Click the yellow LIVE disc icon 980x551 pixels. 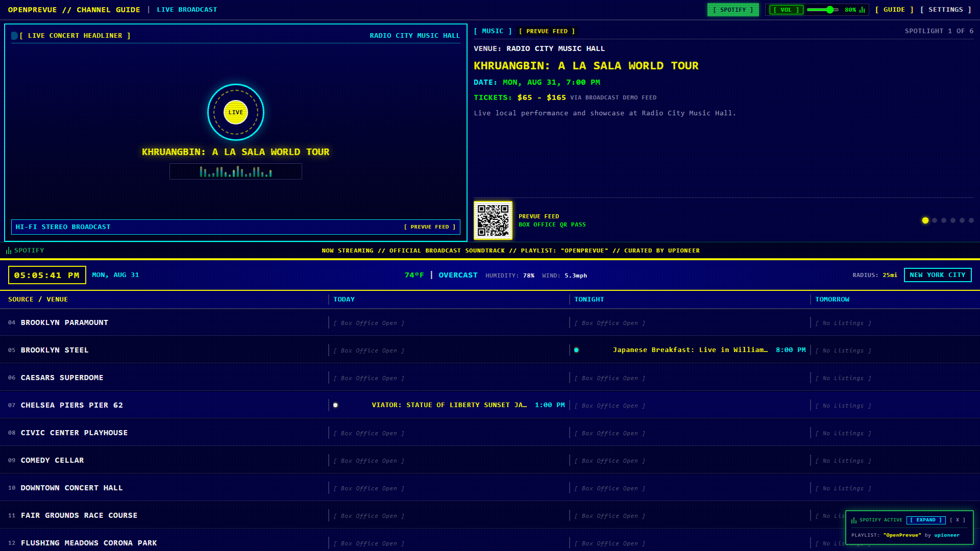(x=236, y=112)
